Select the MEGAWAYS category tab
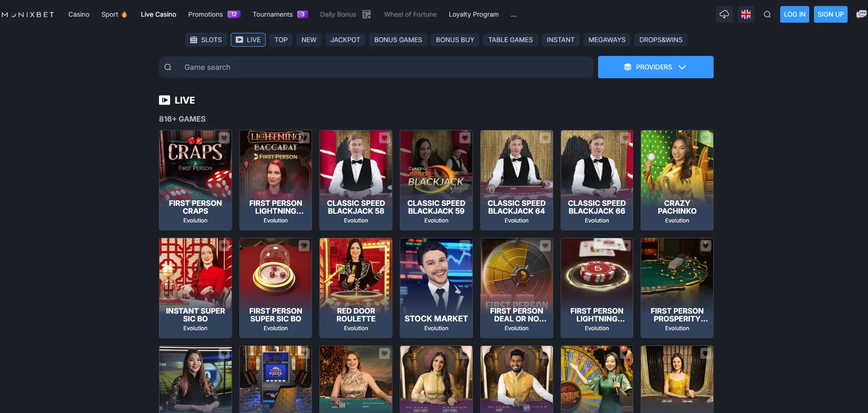Image resolution: width=868 pixels, height=413 pixels. coord(607,40)
